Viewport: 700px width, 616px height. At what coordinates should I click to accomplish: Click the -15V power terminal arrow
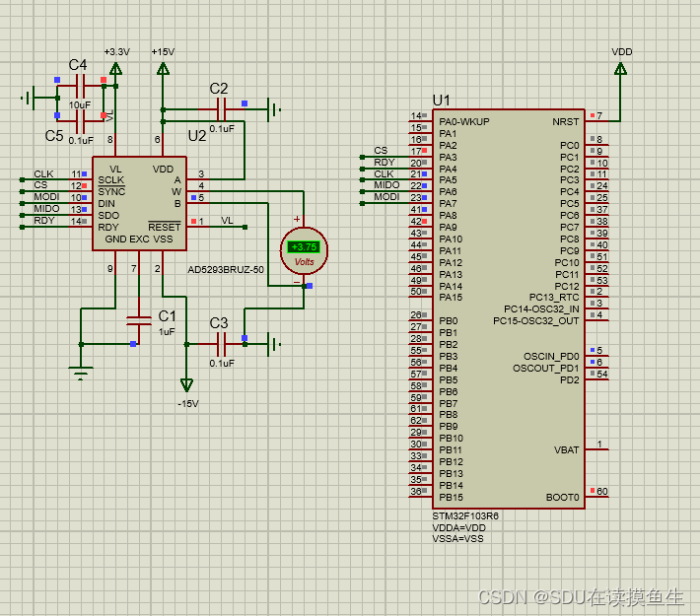[x=186, y=384]
